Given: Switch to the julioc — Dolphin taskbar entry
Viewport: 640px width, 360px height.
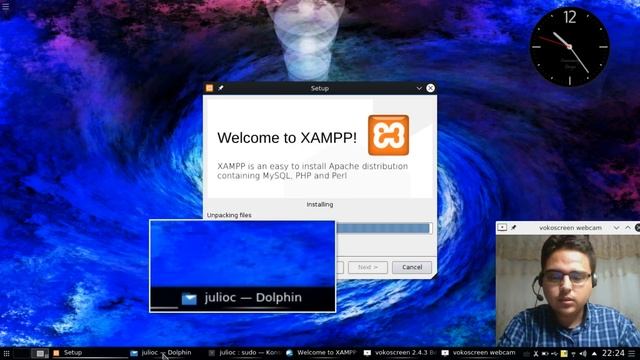Looking at the screenshot, I should (167, 353).
